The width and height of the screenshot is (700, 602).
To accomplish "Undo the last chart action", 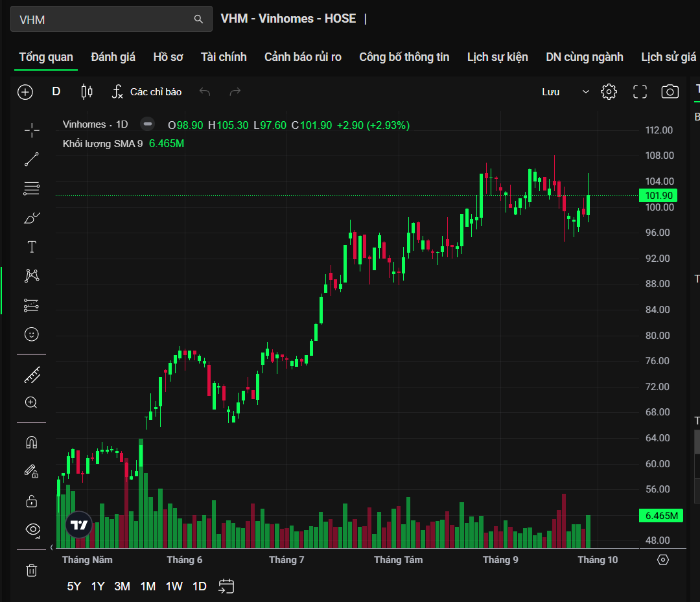I will click(x=205, y=91).
